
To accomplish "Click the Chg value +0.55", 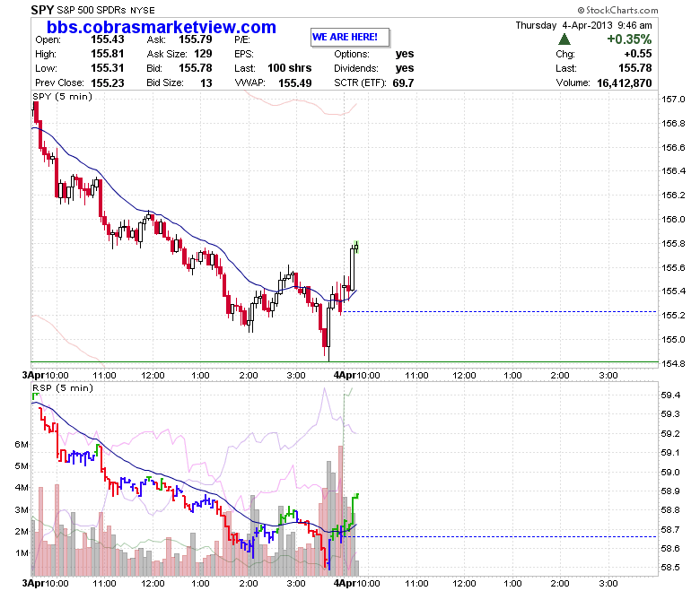I will coord(638,54).
